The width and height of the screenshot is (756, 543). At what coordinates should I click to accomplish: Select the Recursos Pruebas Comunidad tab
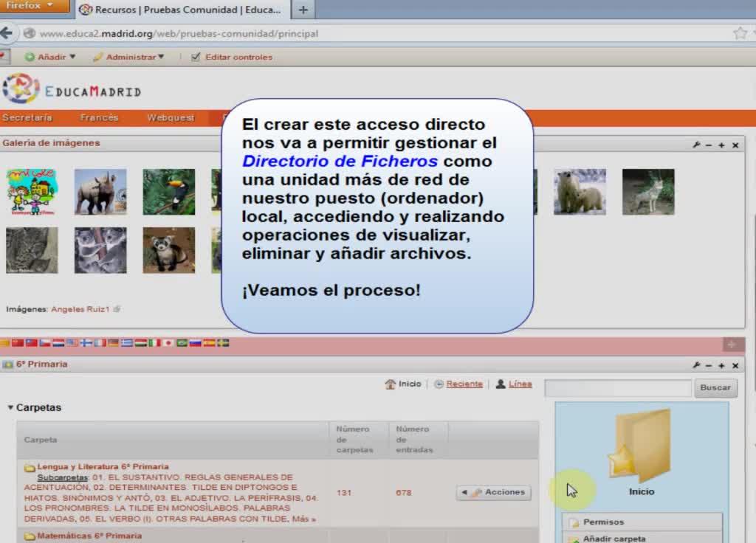pos(183,10)
